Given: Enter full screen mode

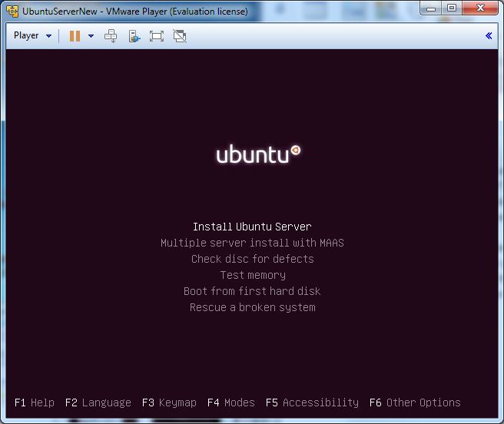Looking at the screenshot, I should pyautogui.click(x=157, y=35).
